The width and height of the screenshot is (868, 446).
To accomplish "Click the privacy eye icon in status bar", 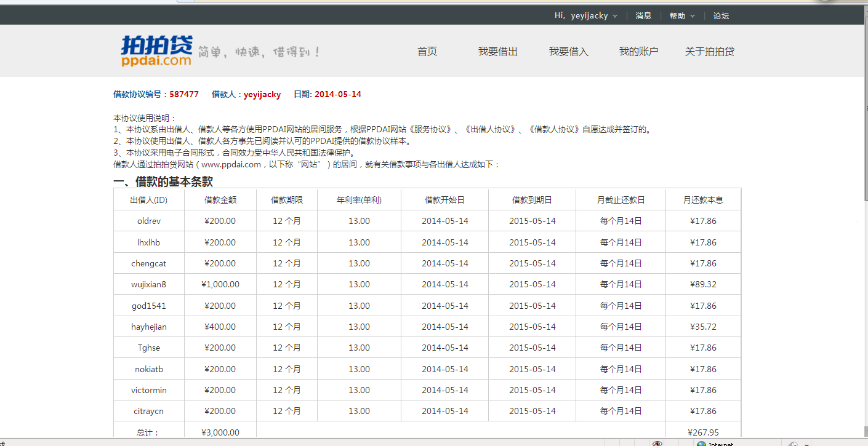I will point(658,443).
